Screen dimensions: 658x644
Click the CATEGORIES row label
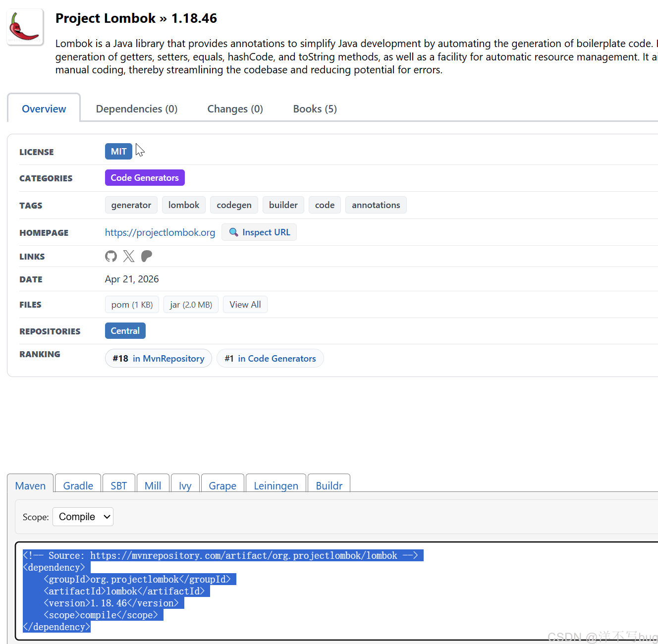46,178
